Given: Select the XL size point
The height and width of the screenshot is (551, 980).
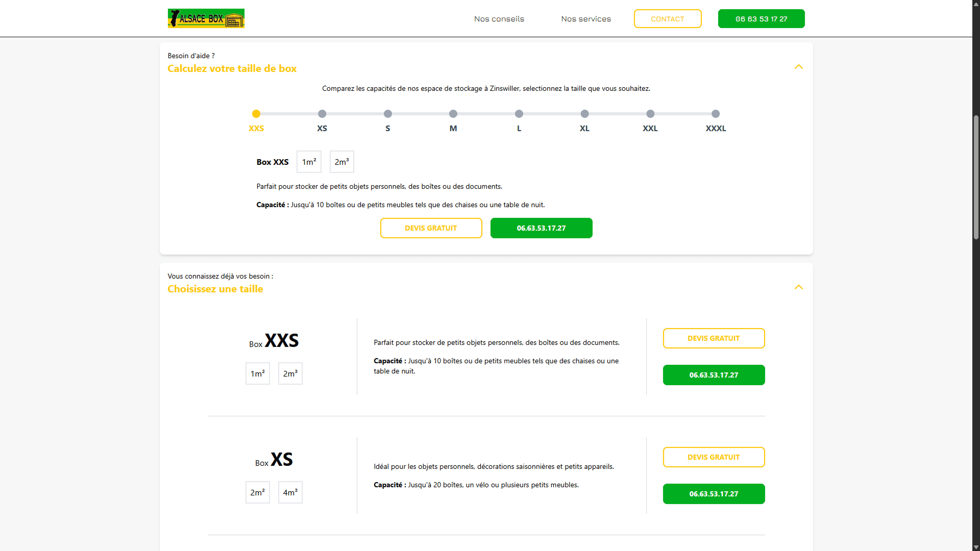Looking at the screenshot, I should (x=584, y=114).
